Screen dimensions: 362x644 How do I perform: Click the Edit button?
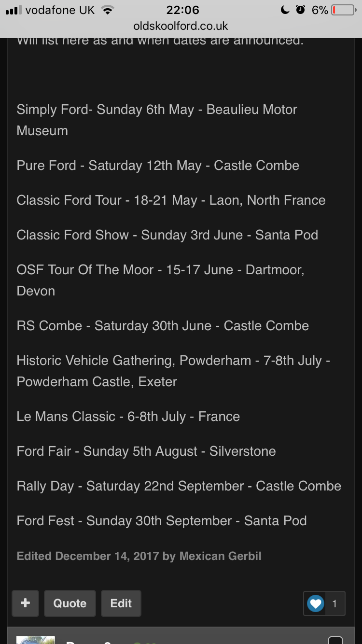[121, 603]
